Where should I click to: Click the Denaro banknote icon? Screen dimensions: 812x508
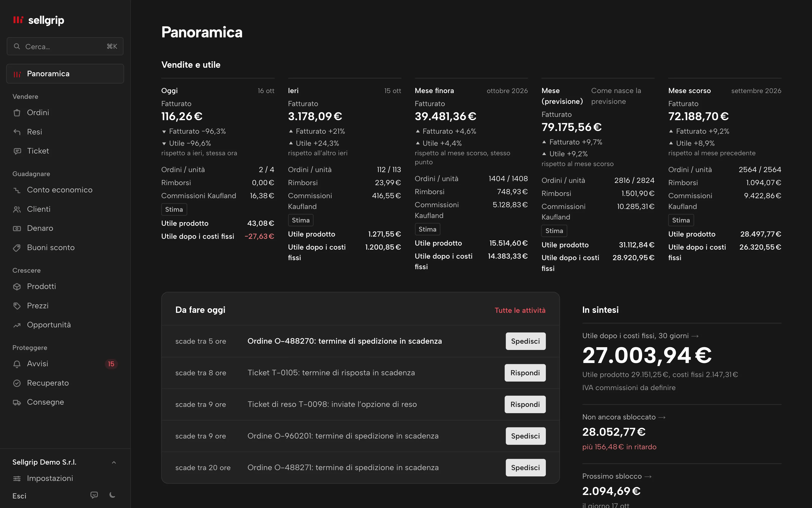pyautogui.click(x=17, y=229)
